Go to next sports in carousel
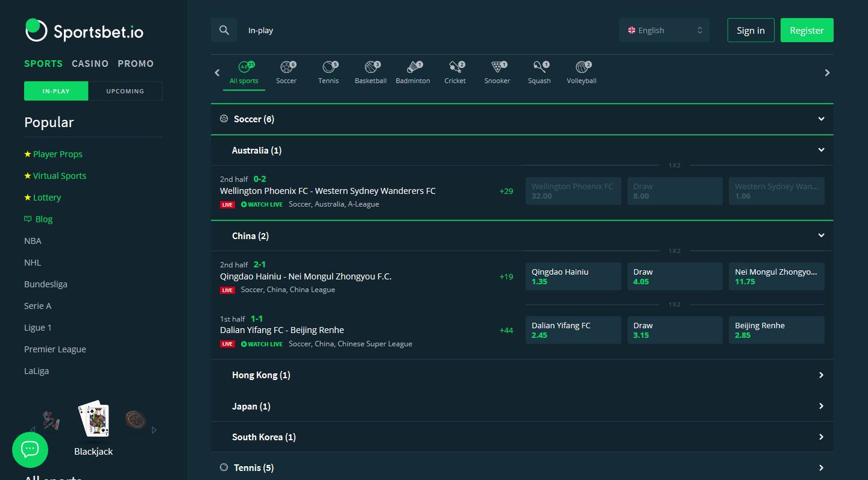The height and width of the screenshot is (480, 868). [x=827, y=73]
